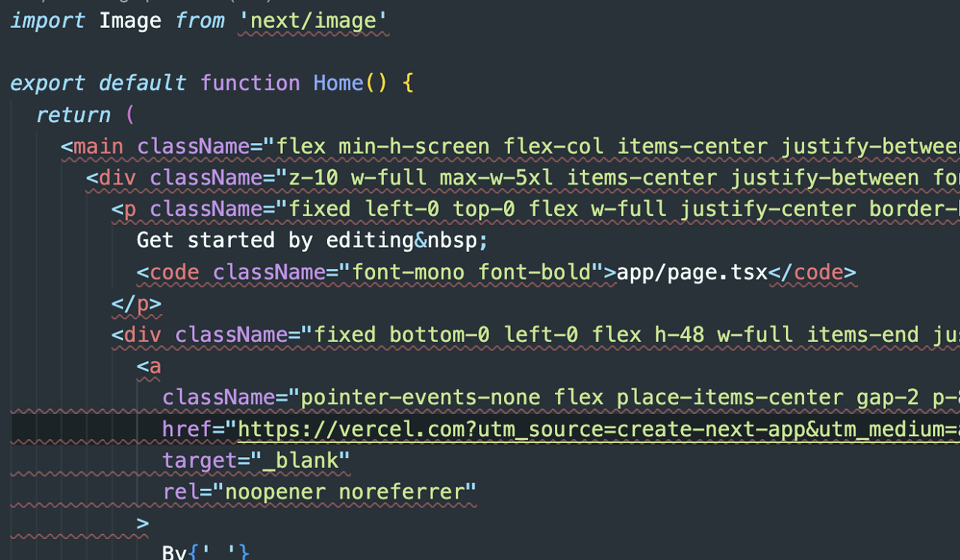Click the target="_blank" attribute
This screenshot has width=960, height=560.
coord(256,461)
